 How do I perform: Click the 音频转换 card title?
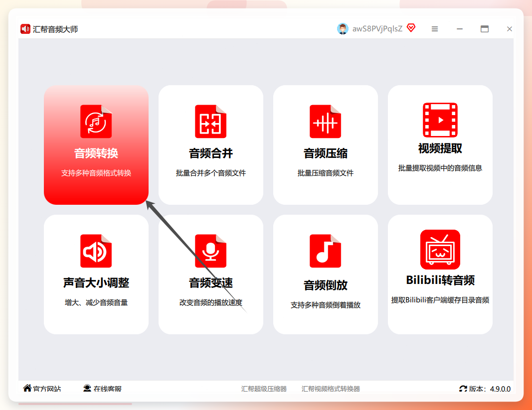[x=96, y=153]
